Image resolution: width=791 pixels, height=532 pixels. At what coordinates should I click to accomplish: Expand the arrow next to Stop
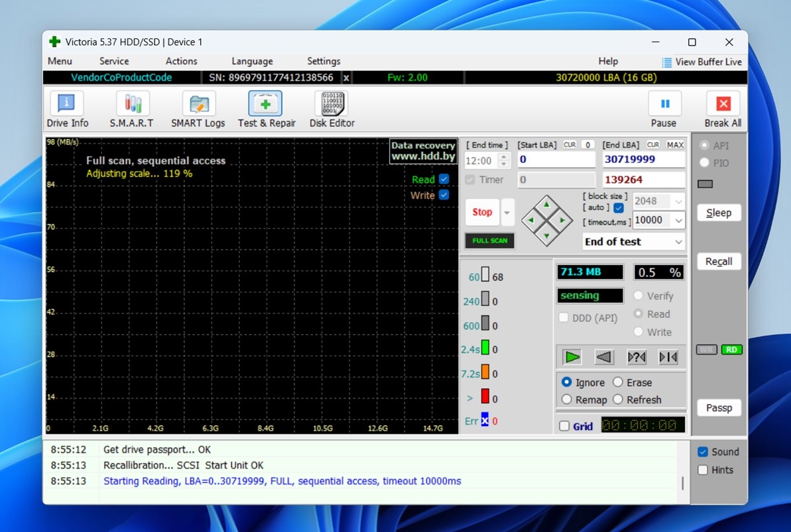pyautogui.click(x=507, y=213)
